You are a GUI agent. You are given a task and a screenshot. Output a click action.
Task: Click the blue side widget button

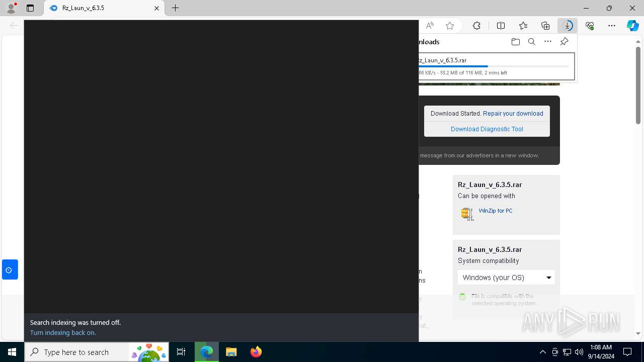click(10, 269)
